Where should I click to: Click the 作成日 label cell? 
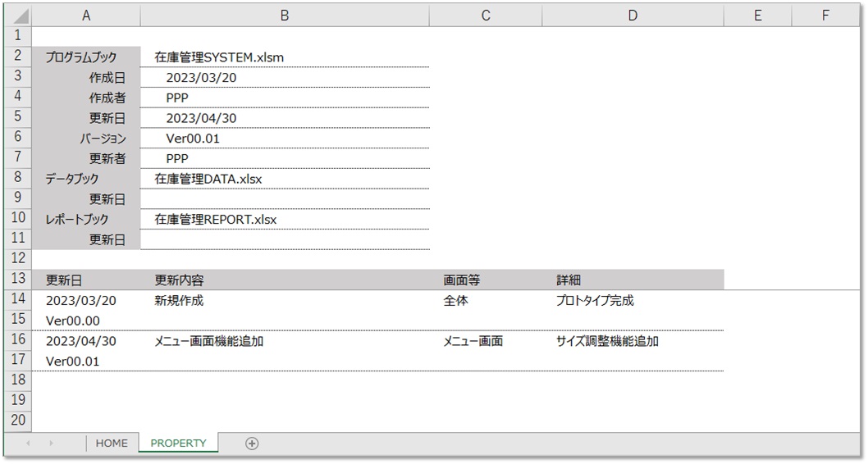(x=86, y=77)
